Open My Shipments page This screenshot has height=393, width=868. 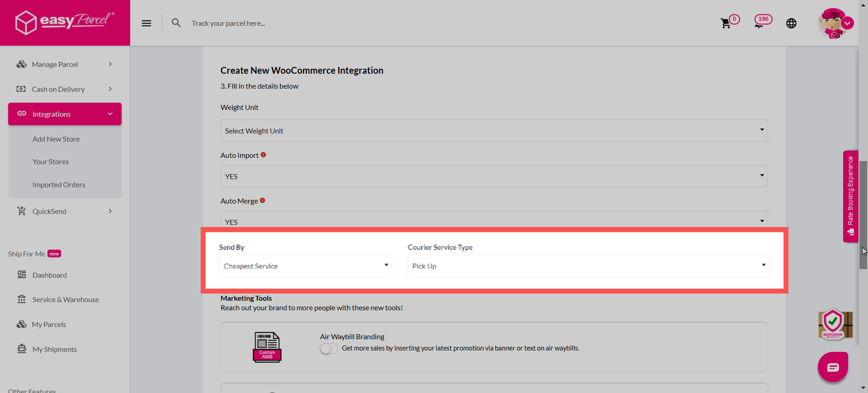tap(55, 349)
